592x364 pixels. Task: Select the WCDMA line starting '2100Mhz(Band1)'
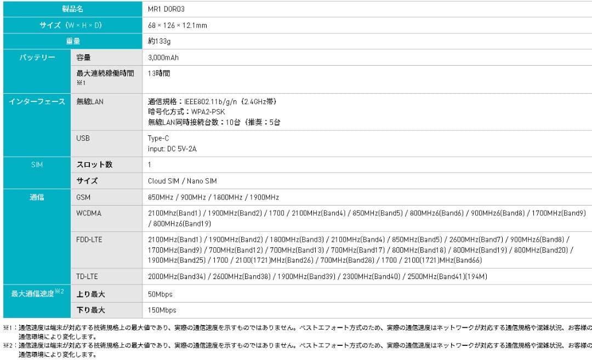tap(367, 213)
